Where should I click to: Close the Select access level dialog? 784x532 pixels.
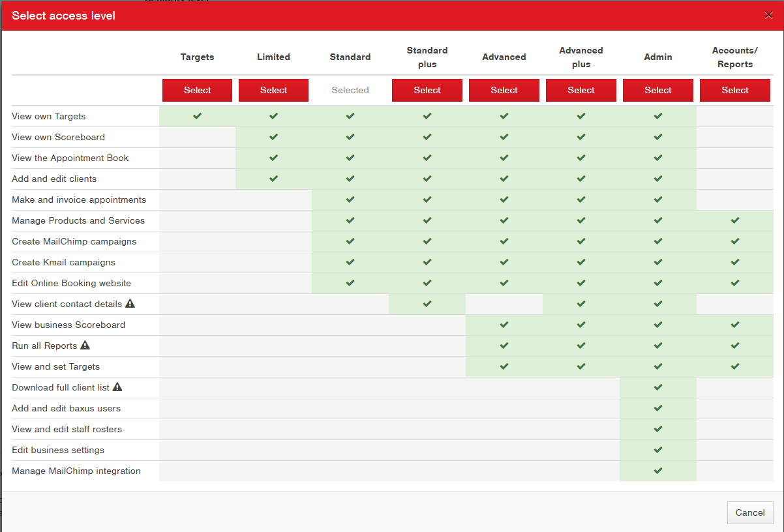point(768,15)
